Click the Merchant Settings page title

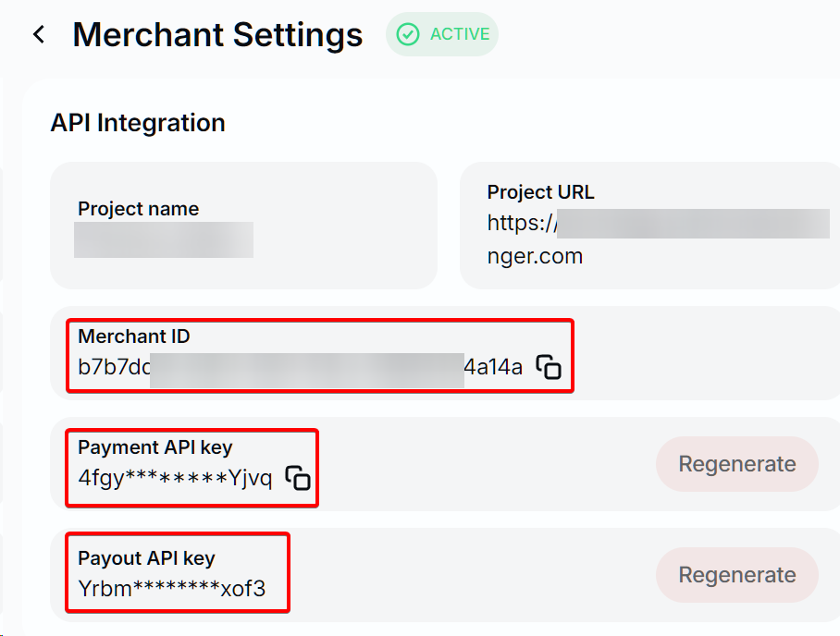(x=217, y=35)
